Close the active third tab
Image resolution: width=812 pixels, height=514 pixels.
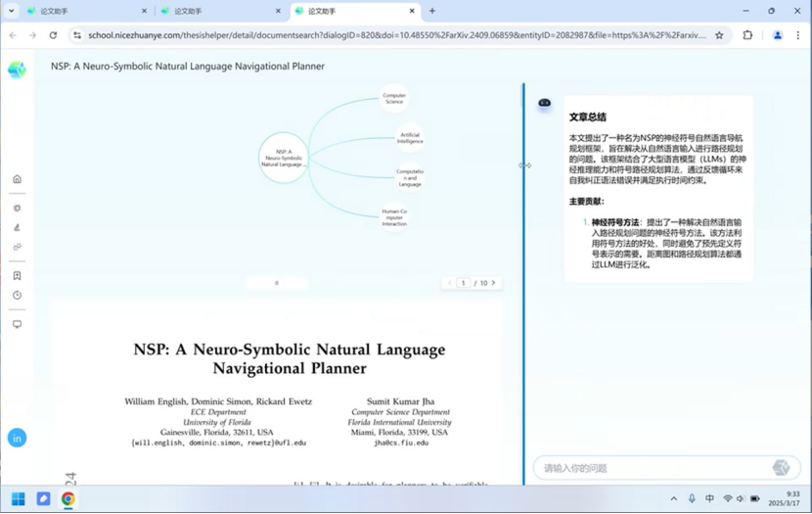point(412,11)
